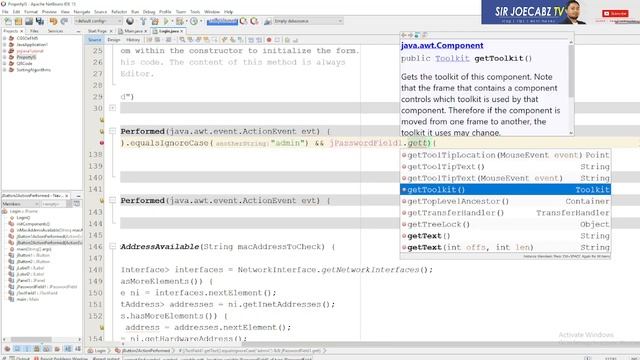Switch editor to History view

pos(133,40)
